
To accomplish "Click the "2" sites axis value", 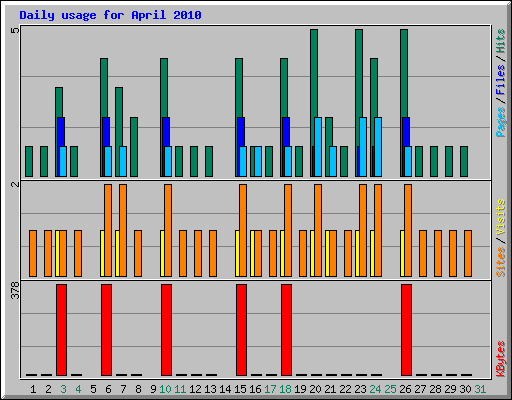I will pos(15,184).
